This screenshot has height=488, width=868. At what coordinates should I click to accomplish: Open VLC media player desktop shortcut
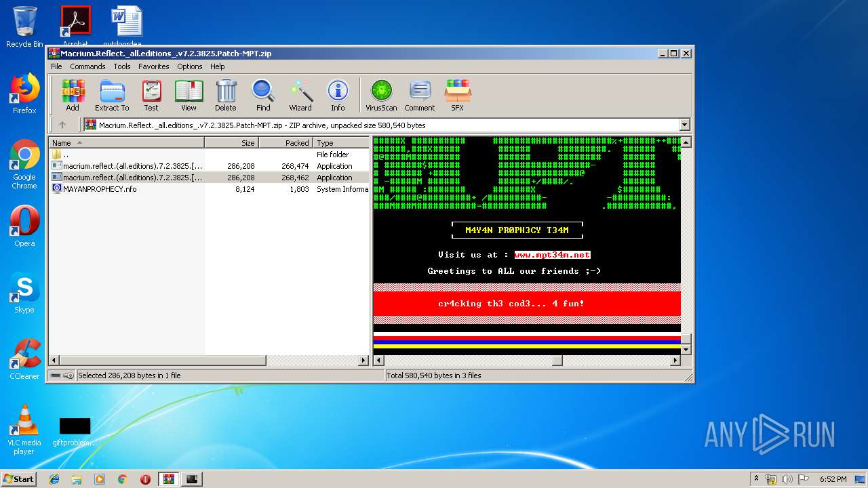[x=24, y=430]
